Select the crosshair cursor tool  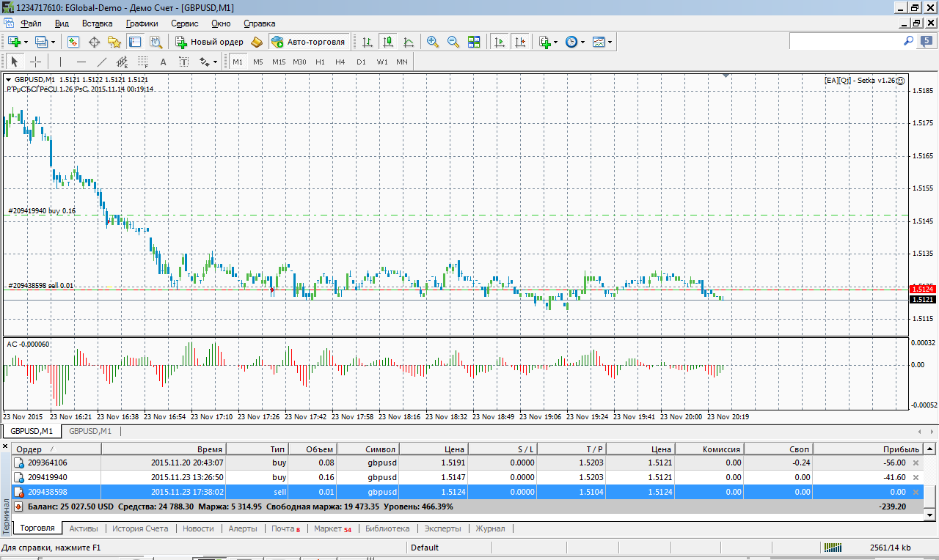pyautogui.click(x=35, y=62)
